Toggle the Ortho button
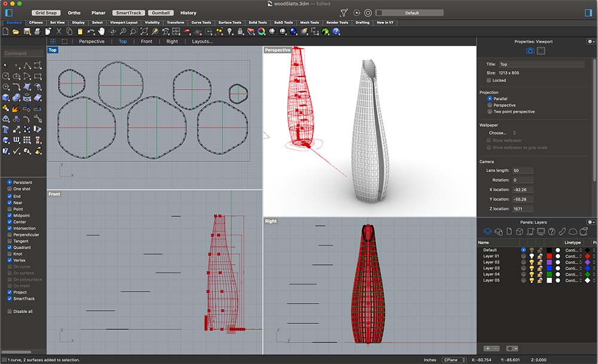Image resolution: width=598 pixels, height=364 pixels. [x=74, y=13]
